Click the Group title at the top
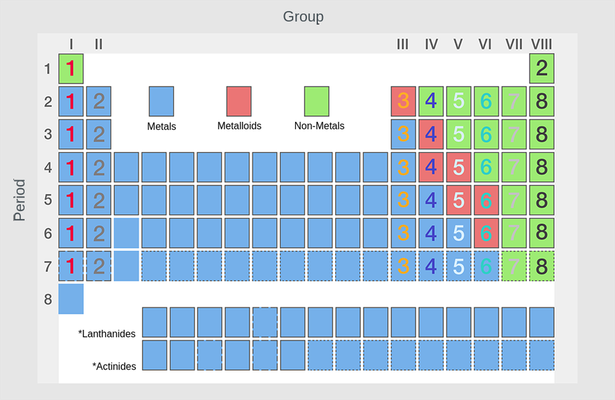 pyautogui.click(x=303, y=17)
